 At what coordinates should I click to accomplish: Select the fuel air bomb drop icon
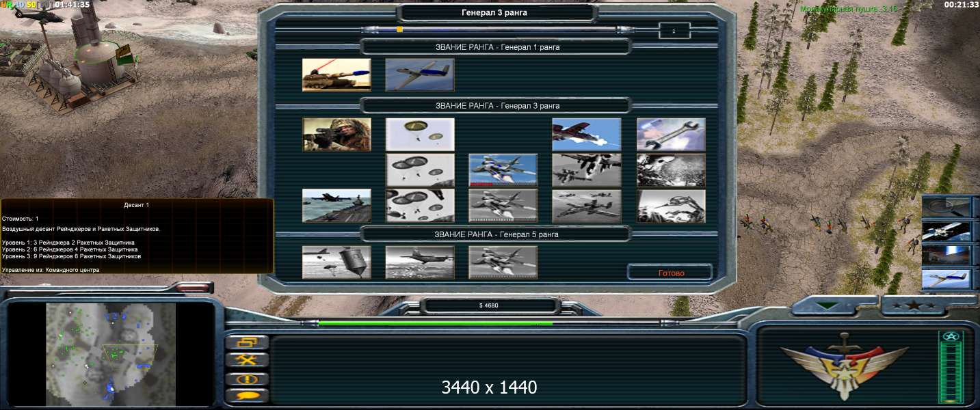point(336,262)
